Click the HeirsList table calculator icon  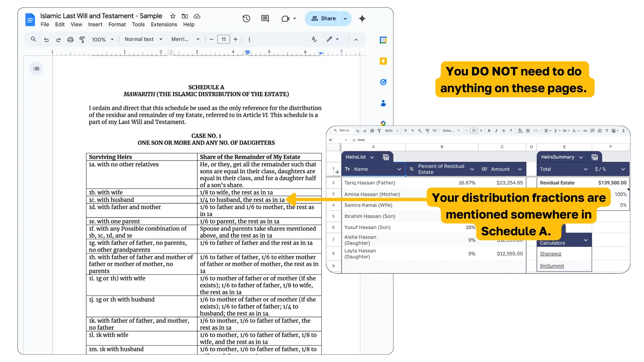(x=386, y=157)
